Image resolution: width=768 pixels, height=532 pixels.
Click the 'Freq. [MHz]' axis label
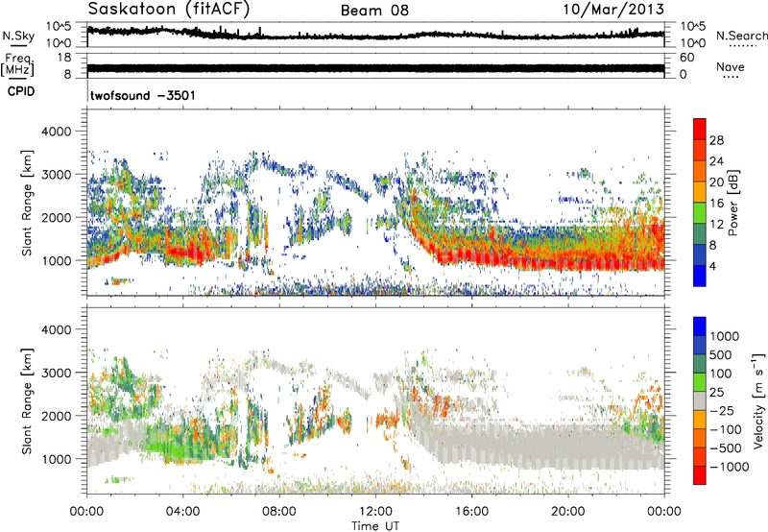17,65
